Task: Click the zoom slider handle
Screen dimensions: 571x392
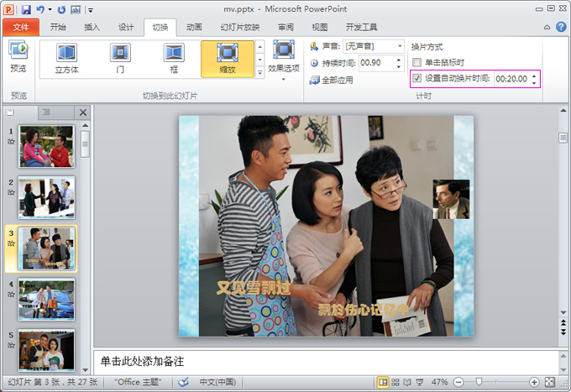Action: (x=479, y=381)
